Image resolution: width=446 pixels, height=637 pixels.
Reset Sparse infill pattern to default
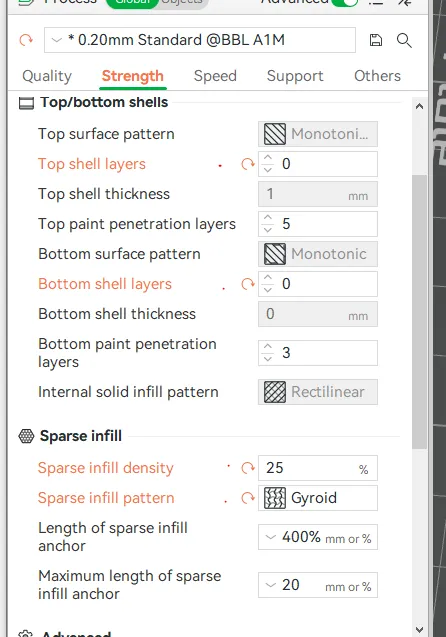click(x=247, y=498)
